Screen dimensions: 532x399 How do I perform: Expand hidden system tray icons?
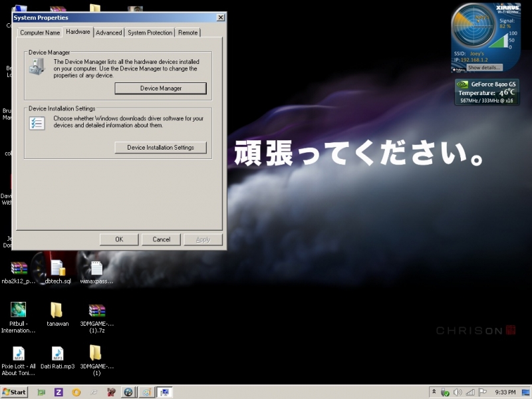(x=434, y=392)
